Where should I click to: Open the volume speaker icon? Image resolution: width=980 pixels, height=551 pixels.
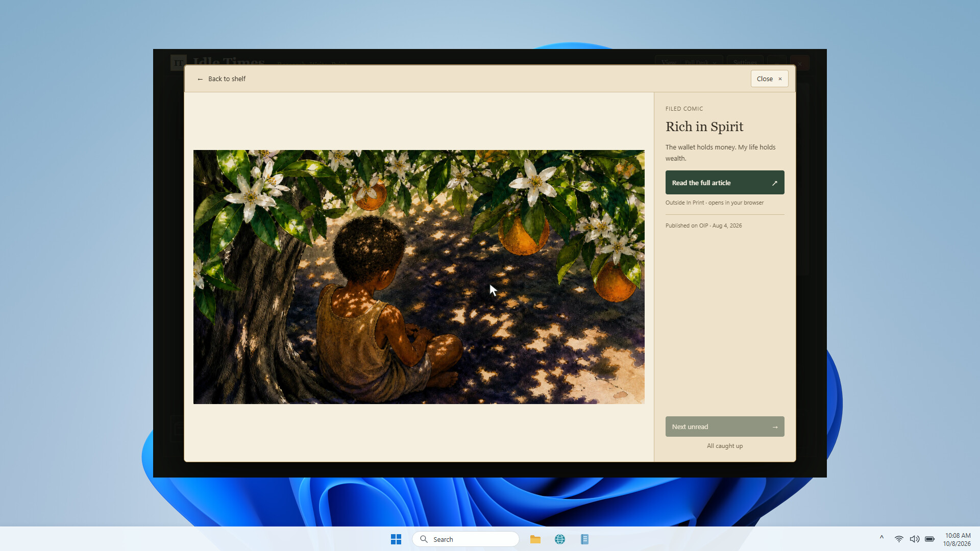[914, 539]
